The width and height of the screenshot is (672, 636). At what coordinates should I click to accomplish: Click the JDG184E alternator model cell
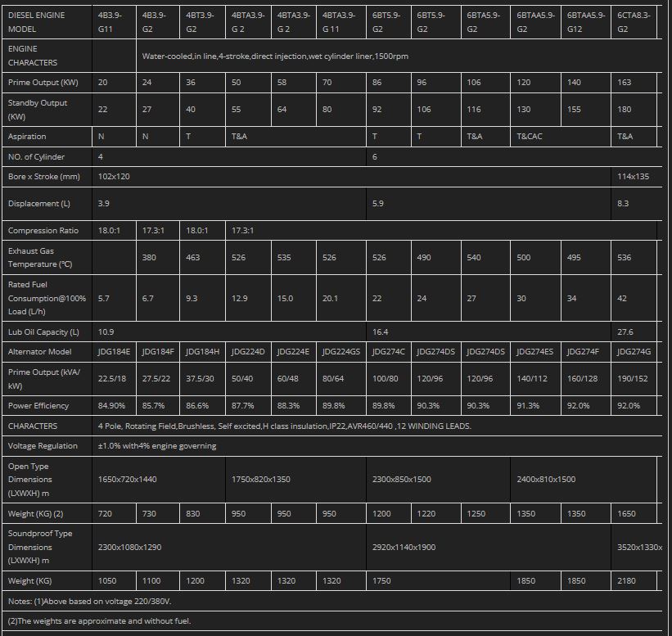pyautogui.click(x=114, y=352)
